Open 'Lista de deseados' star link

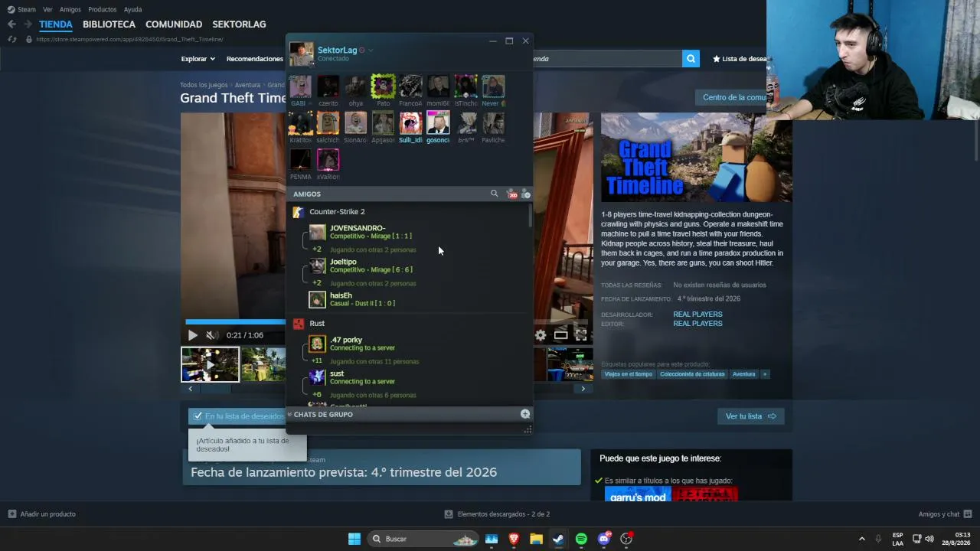point(740,59)
